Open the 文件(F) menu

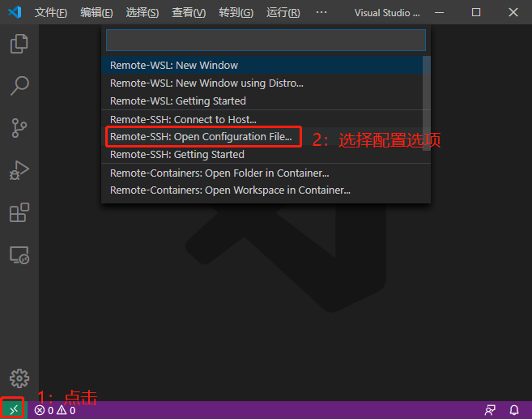click(x=51, y=13)
